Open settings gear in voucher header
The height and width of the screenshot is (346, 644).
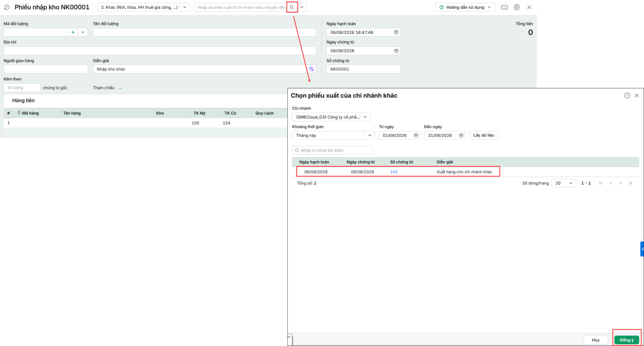pyautogui.click(x=517, y=7)
